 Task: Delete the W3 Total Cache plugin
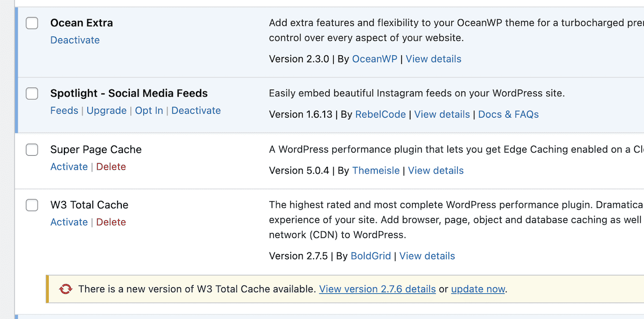click(111, 222)
